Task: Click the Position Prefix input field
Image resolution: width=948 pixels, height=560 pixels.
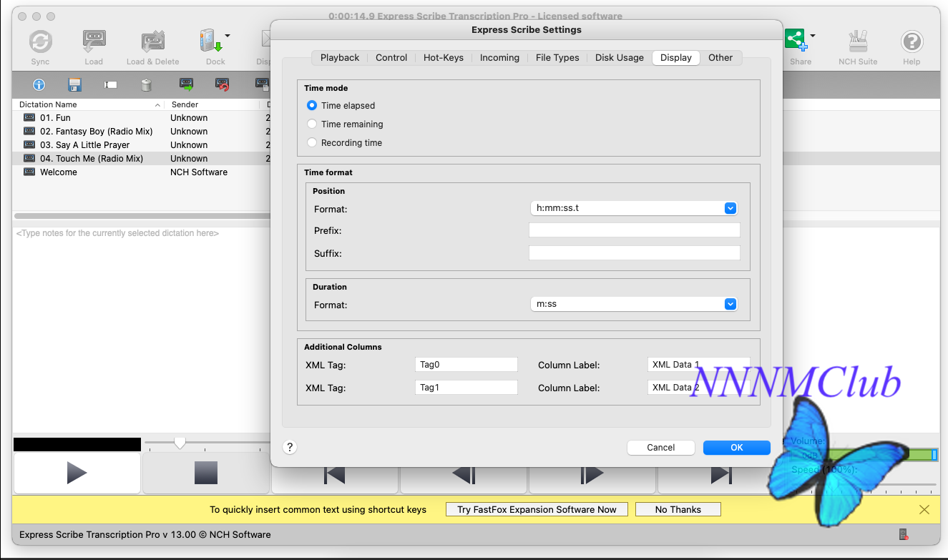Action: tap(634, 230)
